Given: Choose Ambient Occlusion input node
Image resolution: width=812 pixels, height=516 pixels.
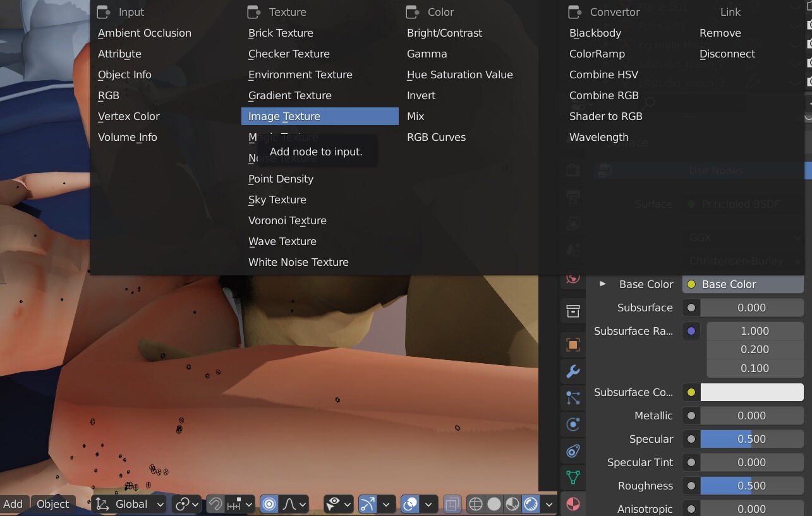Looking at the screenshot, I should tap(145, 33).
